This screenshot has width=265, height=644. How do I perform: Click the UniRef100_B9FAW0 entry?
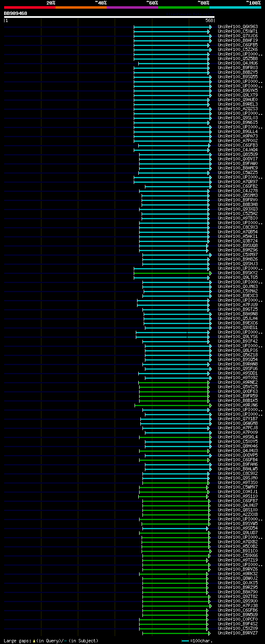point(238,164)
